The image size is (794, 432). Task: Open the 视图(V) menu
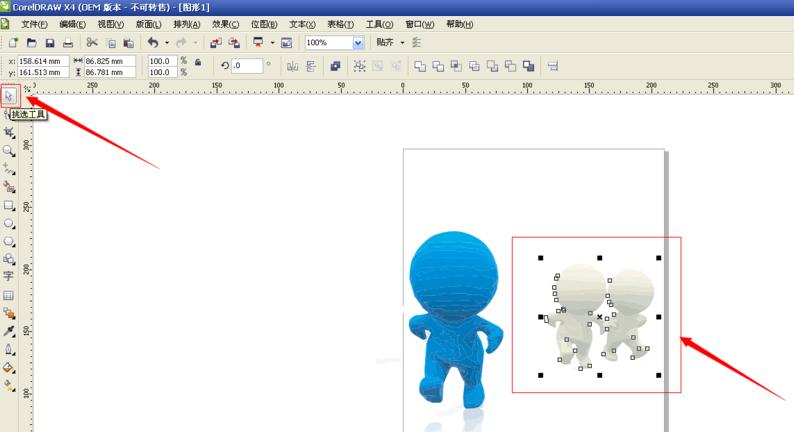point(110,24)
